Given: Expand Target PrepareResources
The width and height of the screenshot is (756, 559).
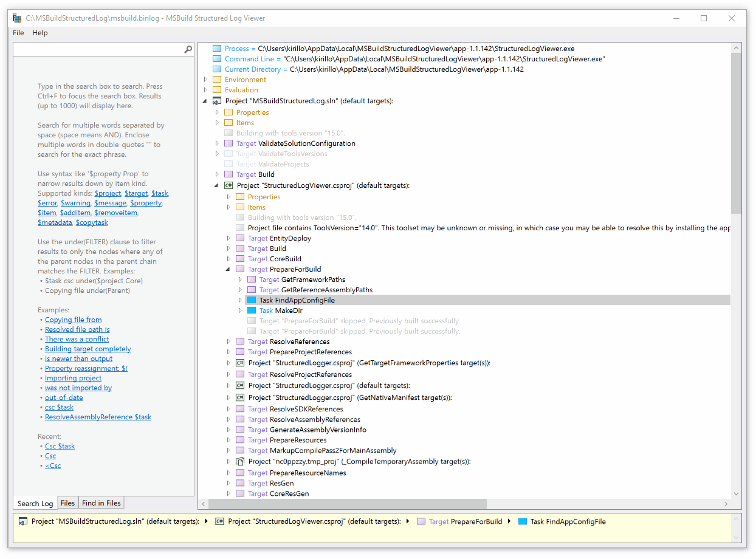Looking at the screenshot, I should [229, 440].
